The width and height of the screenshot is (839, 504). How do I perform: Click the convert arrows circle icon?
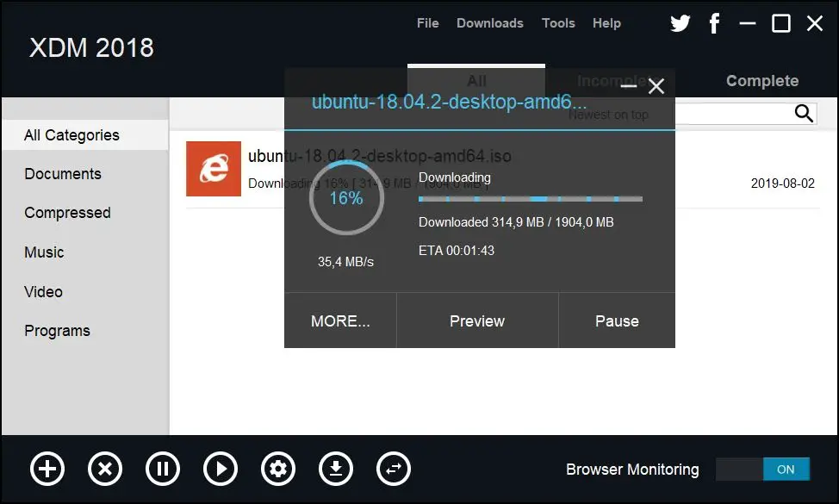click(x=394, y=470)
